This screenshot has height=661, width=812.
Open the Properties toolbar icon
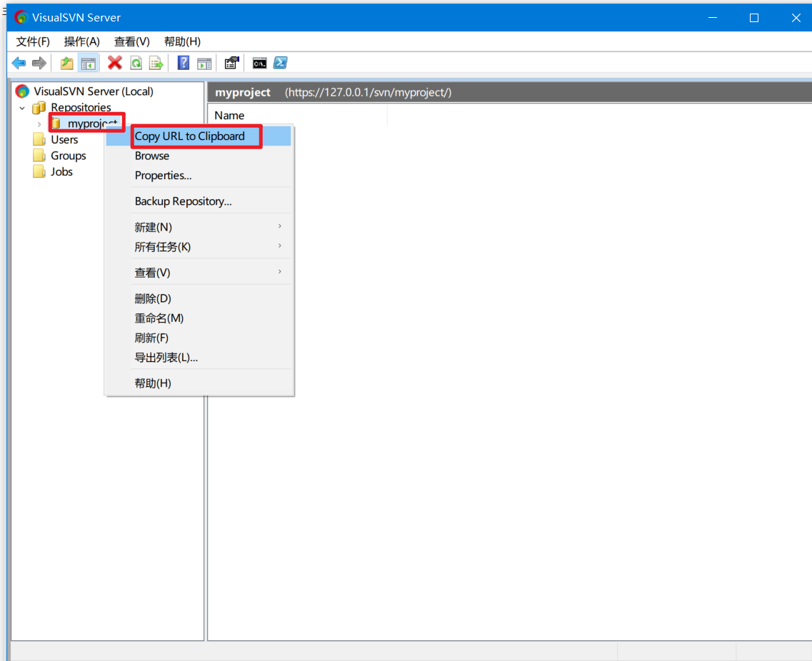[x=231, y=63]
